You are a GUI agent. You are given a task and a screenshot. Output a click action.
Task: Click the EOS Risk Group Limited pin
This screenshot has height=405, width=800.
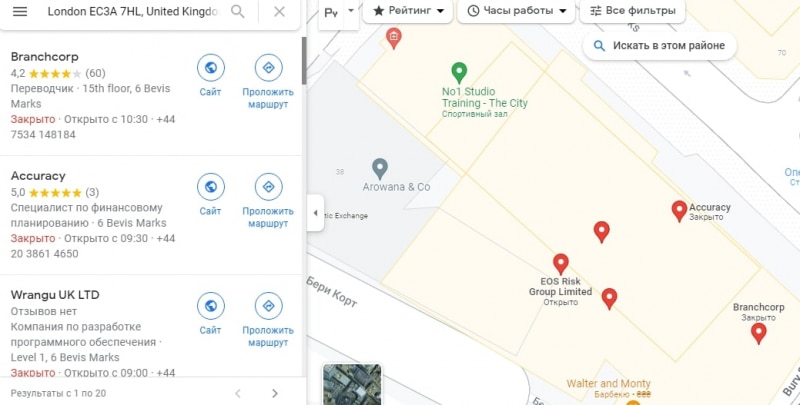[x=561, y=264]
